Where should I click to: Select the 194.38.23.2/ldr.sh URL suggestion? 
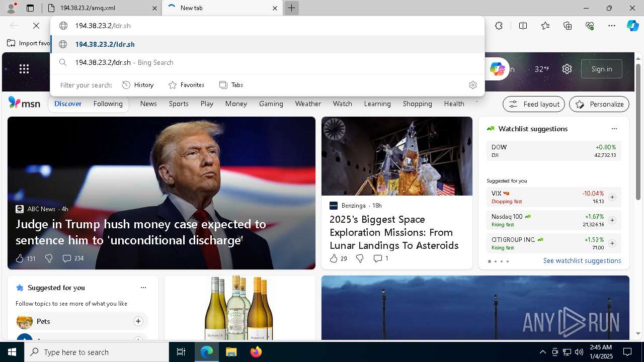[268, 44]
